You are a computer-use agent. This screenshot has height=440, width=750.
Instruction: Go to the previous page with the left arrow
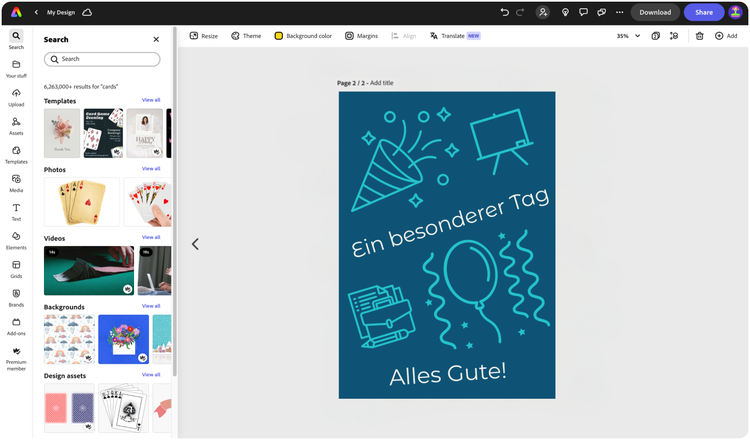[195, 244]
